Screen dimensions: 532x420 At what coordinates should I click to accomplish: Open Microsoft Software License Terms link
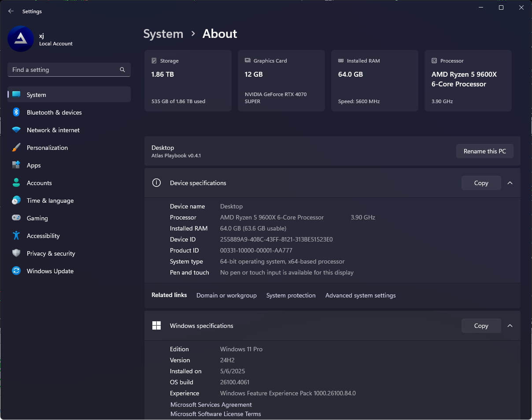(215, 414)
